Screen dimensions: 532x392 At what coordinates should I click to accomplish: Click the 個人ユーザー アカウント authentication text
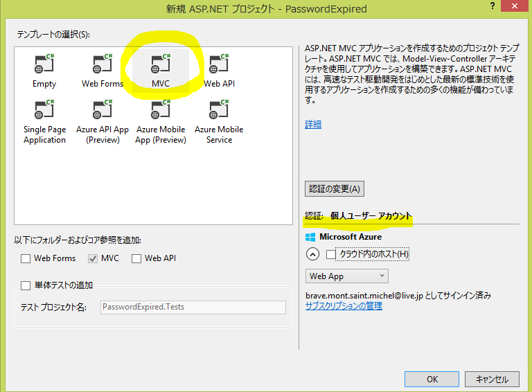pos(371,216)
